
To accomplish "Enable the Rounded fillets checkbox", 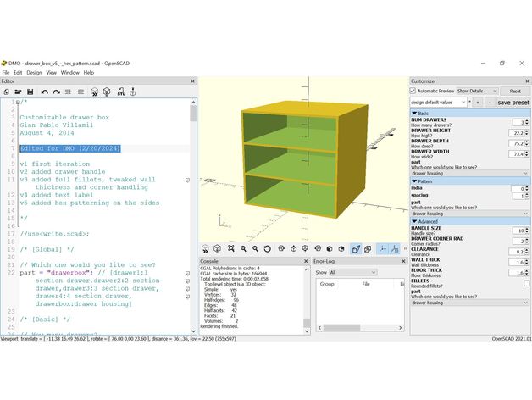I will pyautogui.click(x=526, y=284).
